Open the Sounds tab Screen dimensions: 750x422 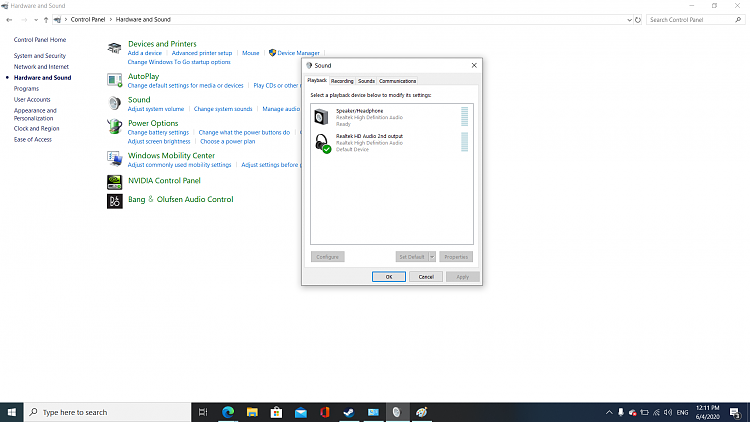[x=366, y=81]
